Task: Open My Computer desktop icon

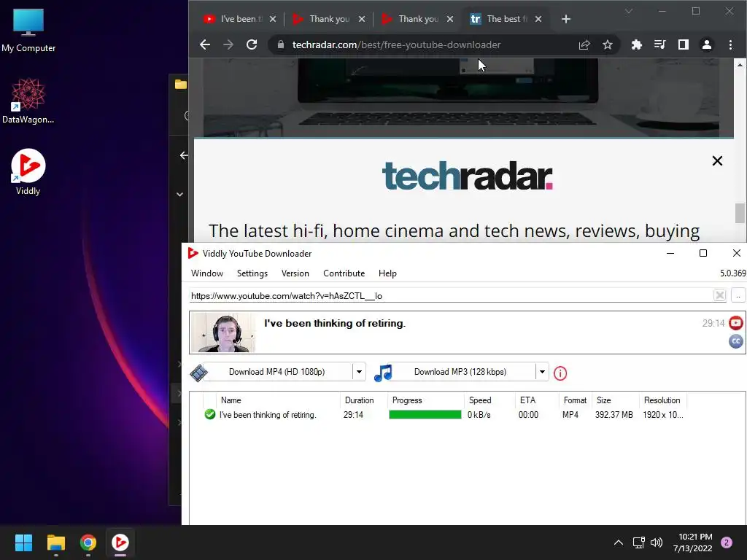Action: 28,31
